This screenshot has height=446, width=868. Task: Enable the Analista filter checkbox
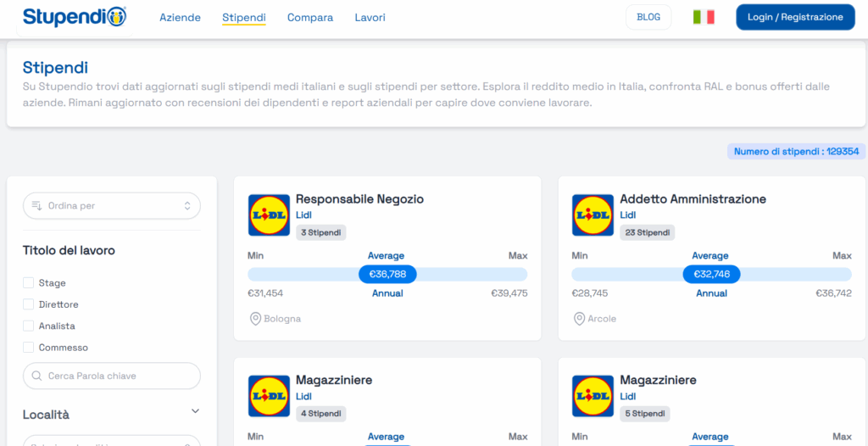28,326
